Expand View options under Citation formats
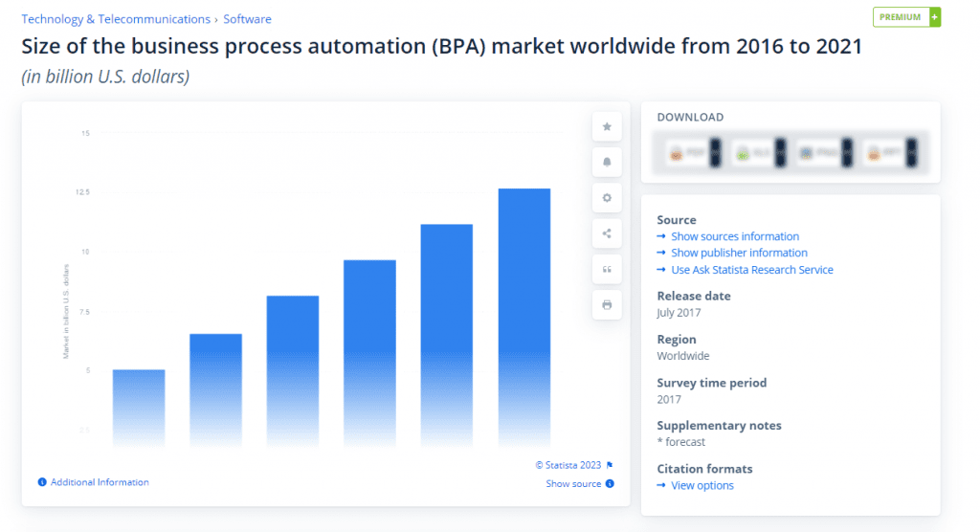This screenshot has width=980, height=532. [702, 485]
